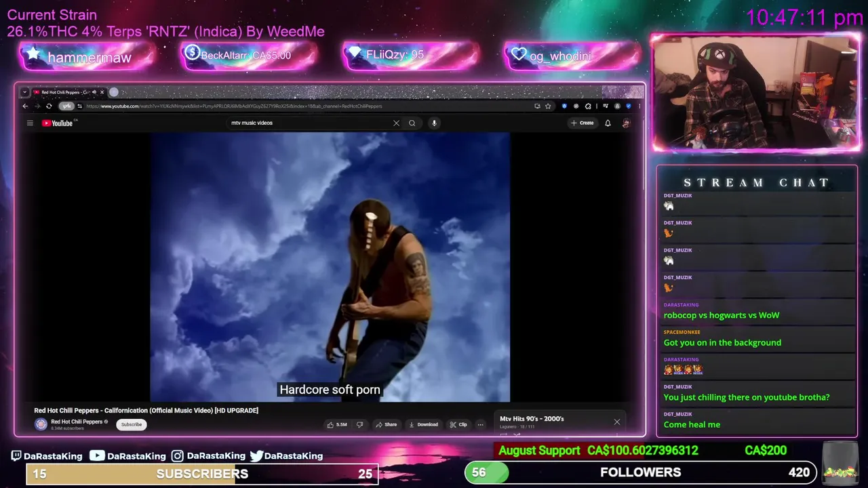This screenshot has width=868, height=488.
Task: Subscribe to Red Hot Chili Peppers channel
Action: pyautogui.click(x=132, y=424)
